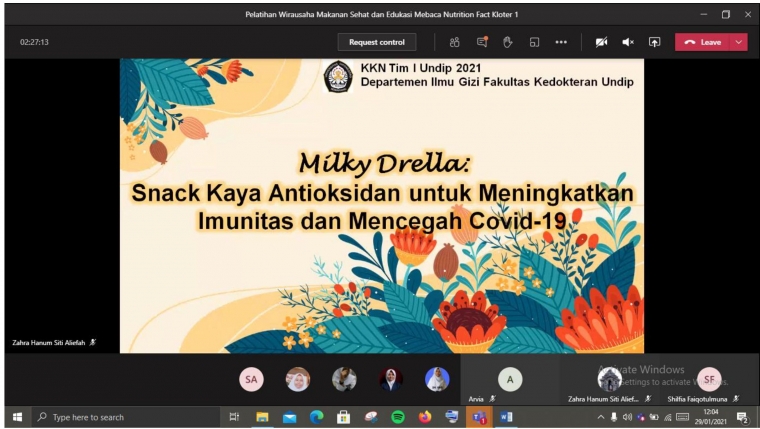Open the clock showing 12:04

click(711, 417)
